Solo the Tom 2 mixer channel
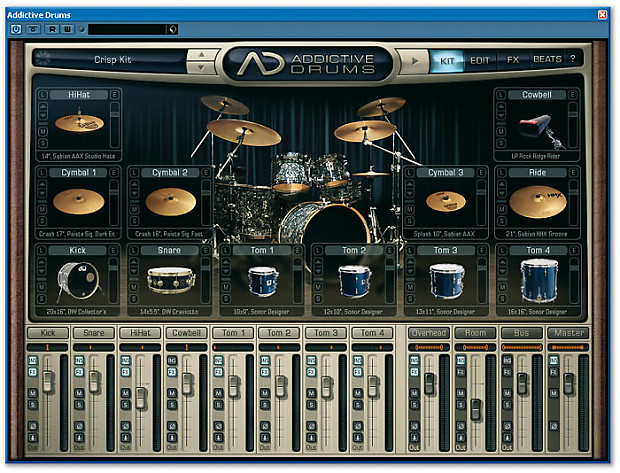This screenshot has width=620, height=473. click(x=265, y=405)
